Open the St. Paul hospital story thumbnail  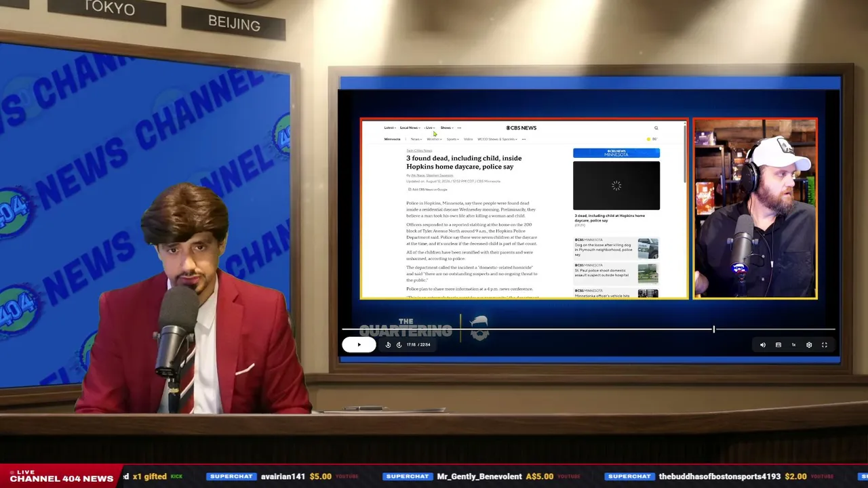click(648, 274)
